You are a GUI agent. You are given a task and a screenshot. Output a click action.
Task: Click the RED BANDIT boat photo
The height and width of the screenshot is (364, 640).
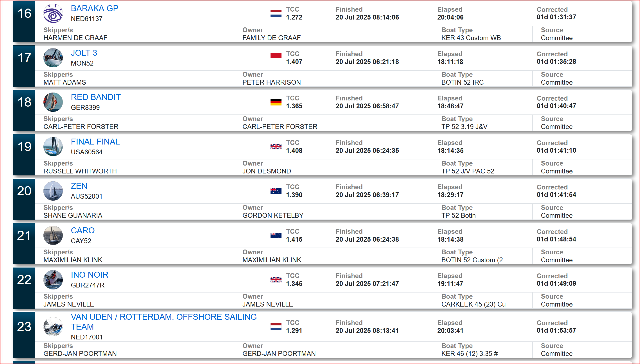(53, 102)
